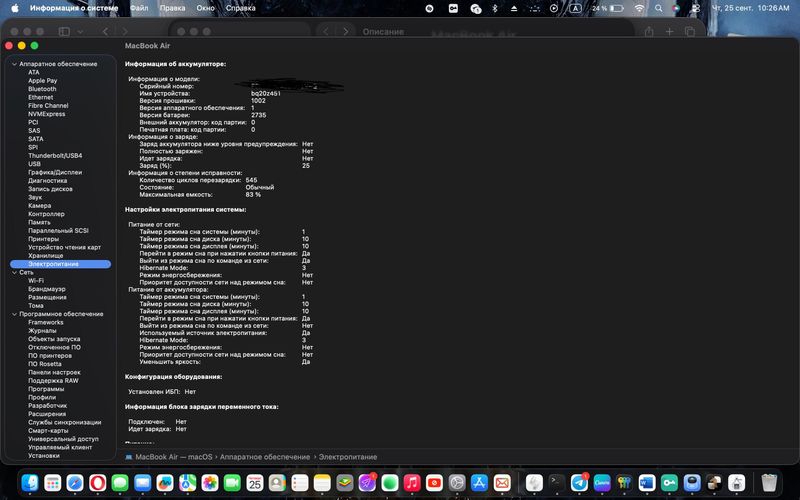Image resolution: width=800 pixels, height=500 pixels.
Task: Open Finder from the Dock
Action: click(30, 482)
